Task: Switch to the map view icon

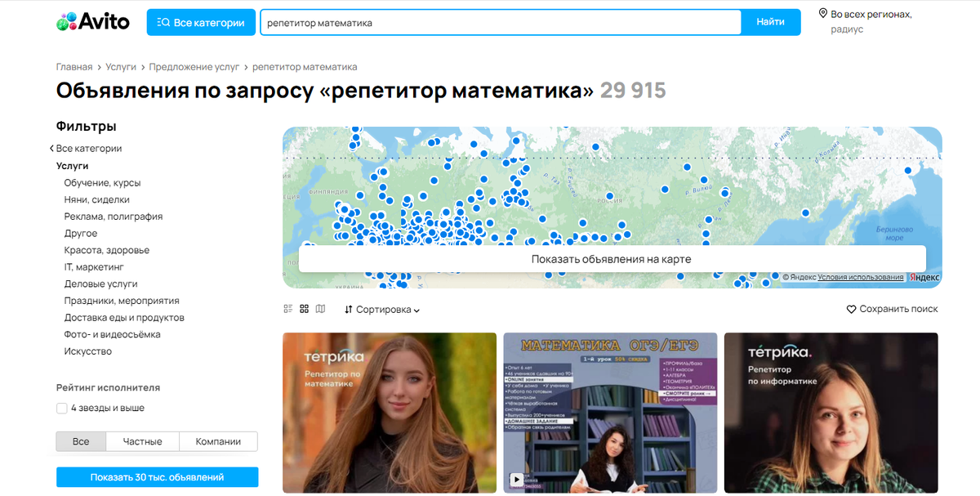Action: coord(320,309)
